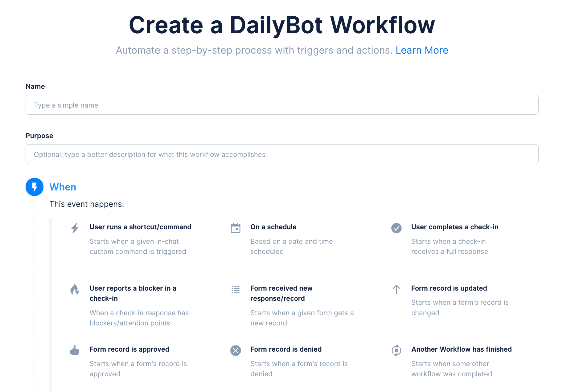Screen dimensions: 571x392
Task: Click the checkmark icon for check-in completion
Action: click(396, 228)
